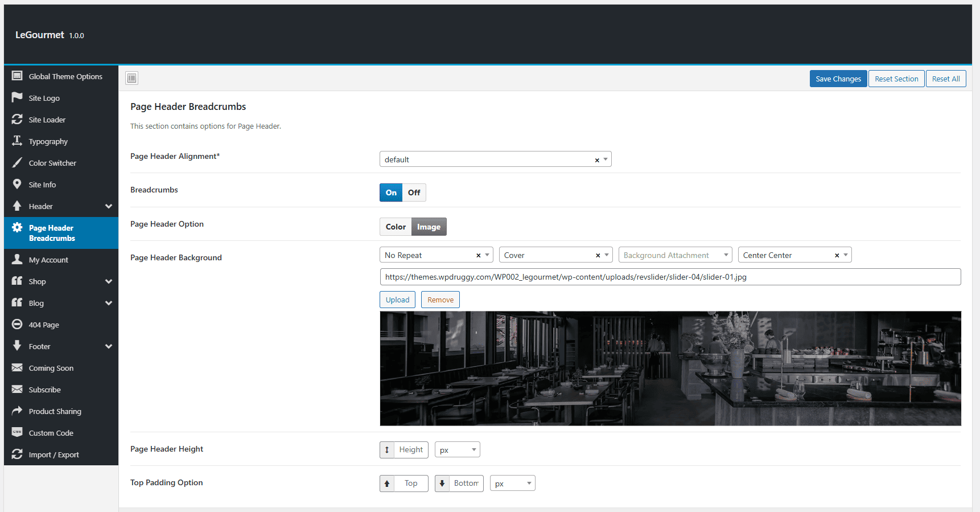Click the Product Sharing arrow icon
This screenshot has width=980, height=512.
pos(17,411)
